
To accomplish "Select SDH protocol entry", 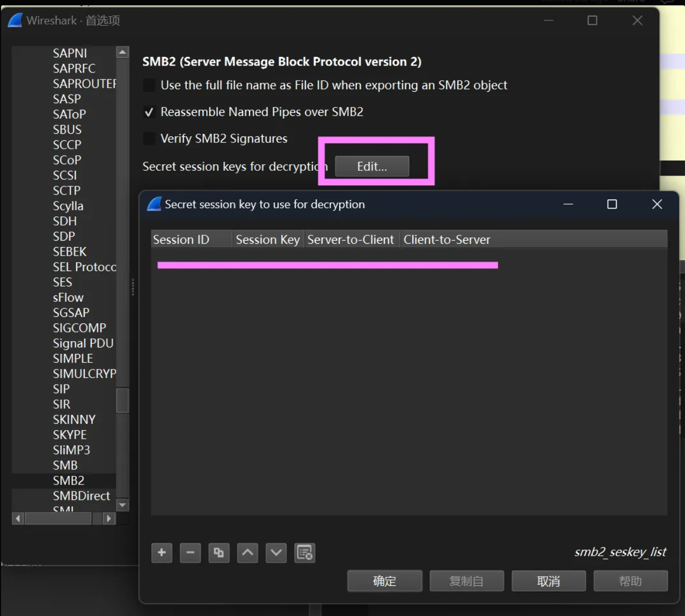I will (65, 221).
